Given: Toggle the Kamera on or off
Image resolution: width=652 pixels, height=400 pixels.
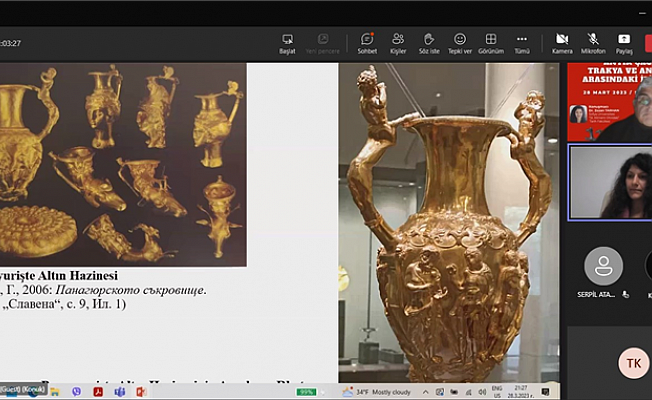Looking at the screenshot, I should pyautogui.click(x=562, y=43).
